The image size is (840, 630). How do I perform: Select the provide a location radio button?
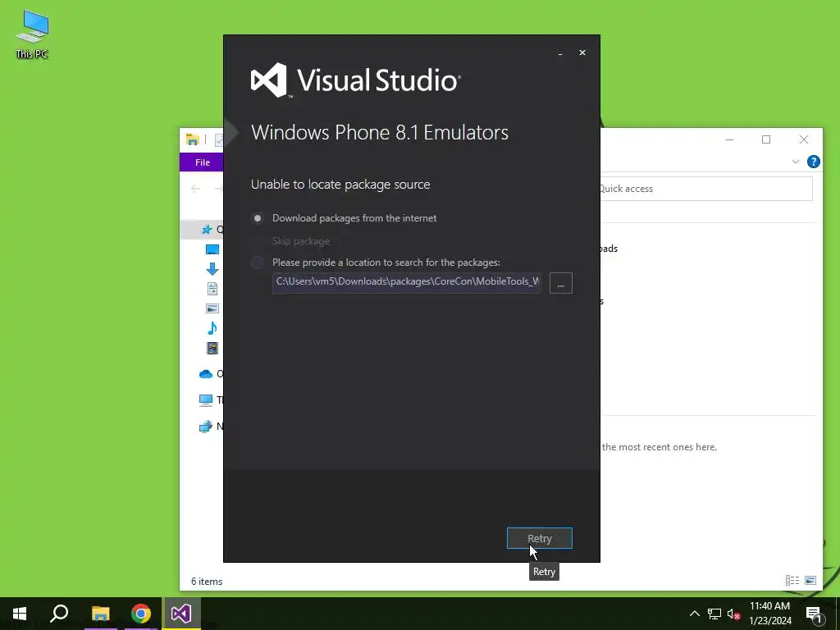tap(258, 262)
